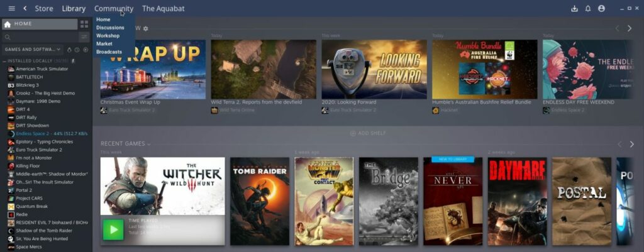The width and height of the screenshot is (644, 252).
Task: Click the account profile icon
Action: point(602,9)
